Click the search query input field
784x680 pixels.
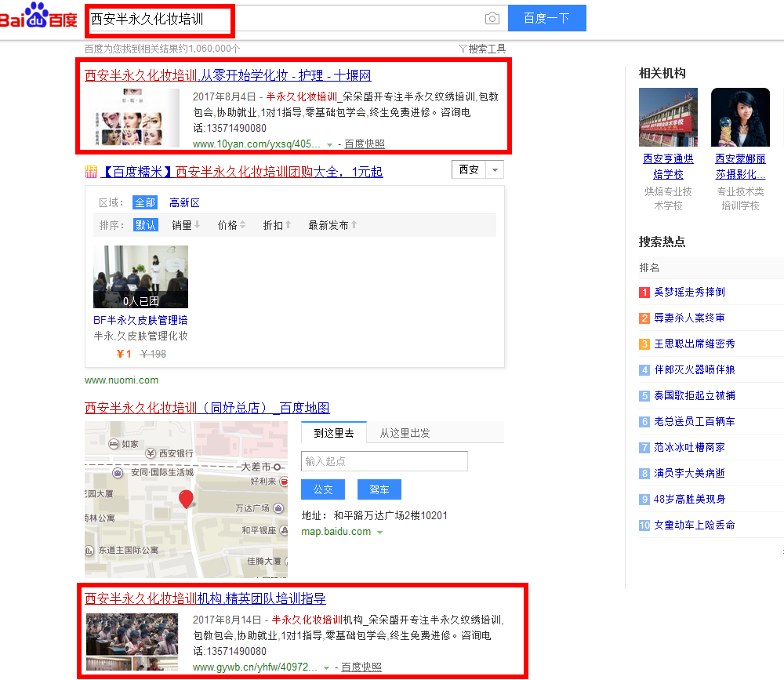[297, 19]
